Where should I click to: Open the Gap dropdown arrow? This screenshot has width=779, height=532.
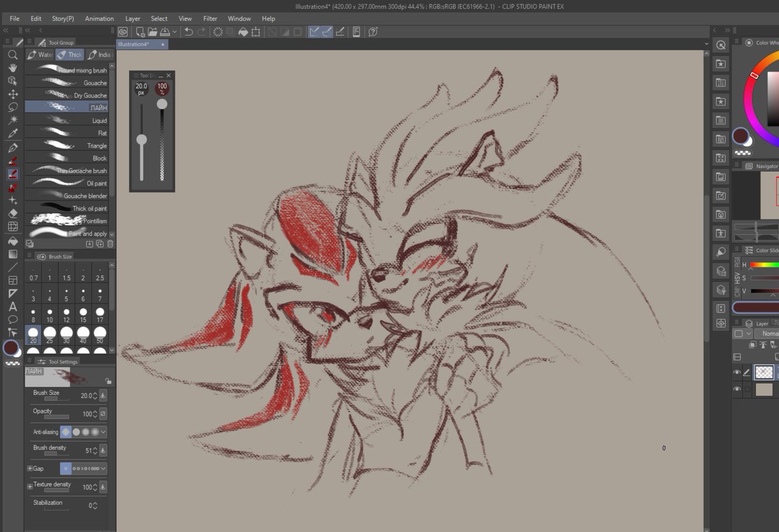pyautogui.click(x=104, y=468)
